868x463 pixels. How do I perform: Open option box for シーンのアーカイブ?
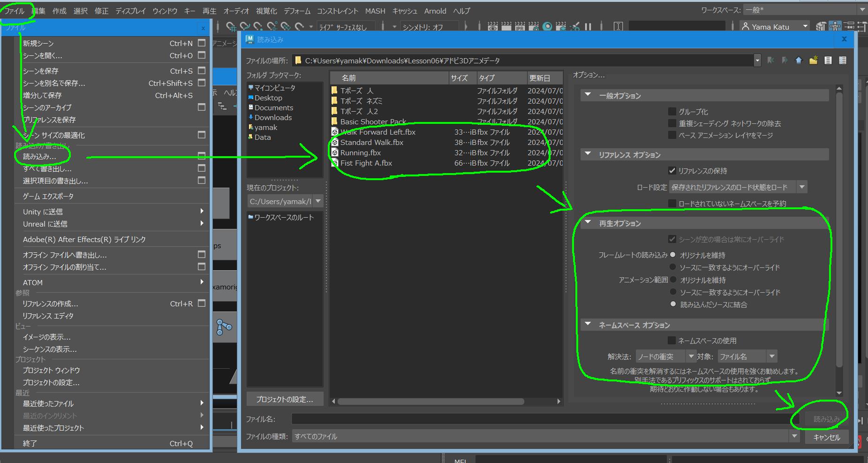(202, 107)
